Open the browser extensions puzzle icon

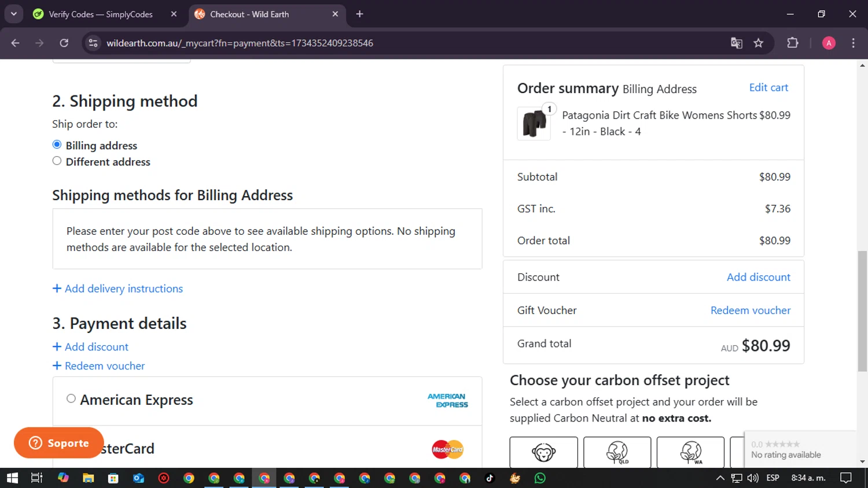(x=793, y=43)
